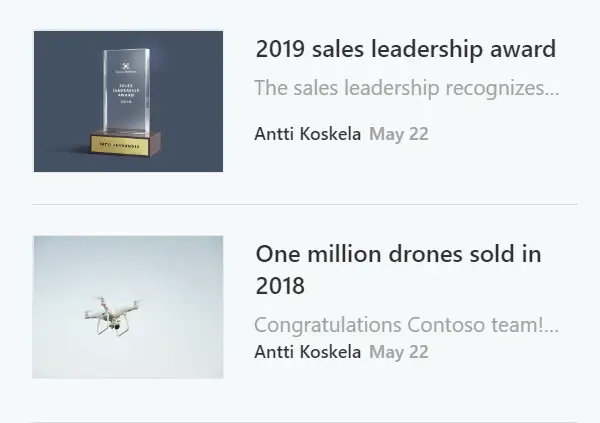Click the divider line between the two news items
Screen dimensions: 600x423
305,204
